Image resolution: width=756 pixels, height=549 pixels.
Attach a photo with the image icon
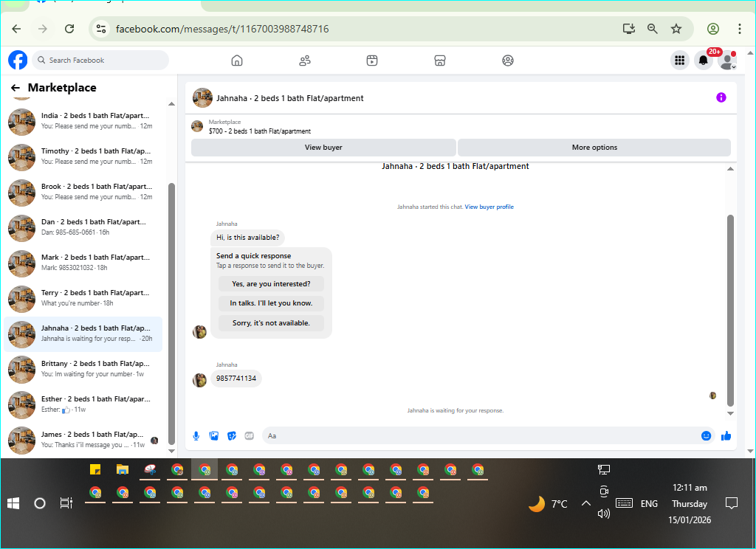(213, 435)
